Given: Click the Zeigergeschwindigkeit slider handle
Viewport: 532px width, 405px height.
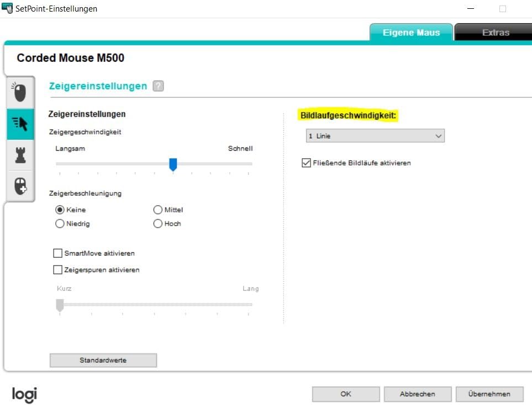Looking at the screenshot, I should [x=173, y=164].
